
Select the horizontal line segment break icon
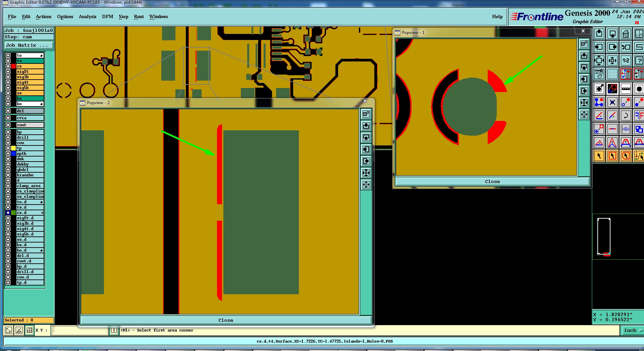612,129
